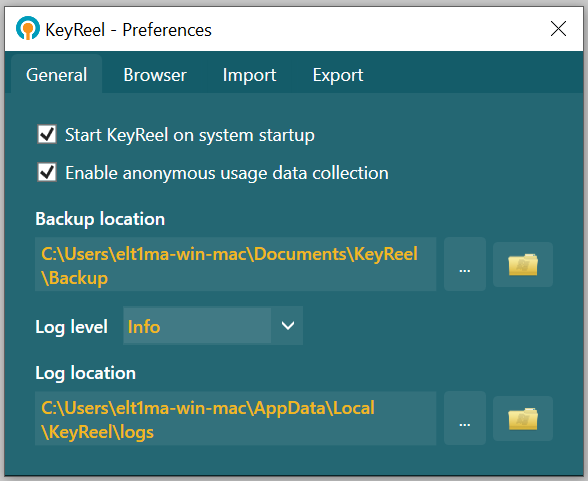588x481 pixels.
Task: Click the Log location path field
Action: (x=236, y=418)
